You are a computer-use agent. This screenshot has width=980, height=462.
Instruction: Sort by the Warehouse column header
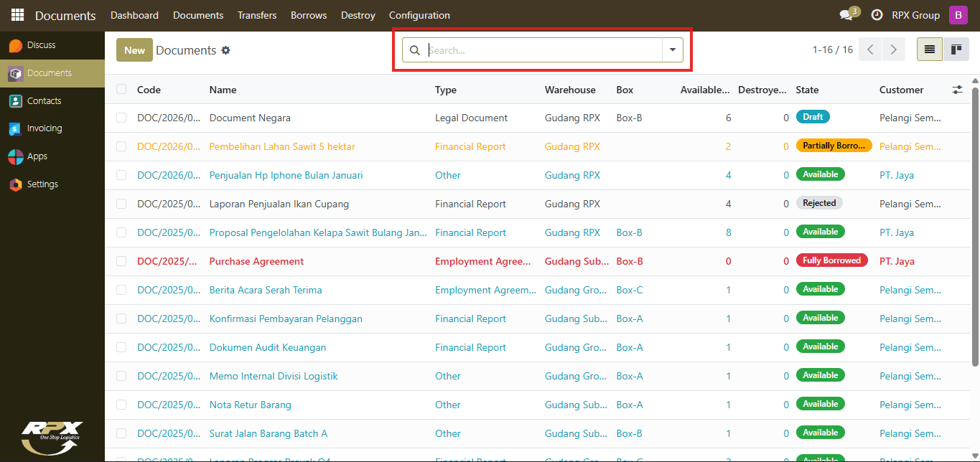point(570,90)
